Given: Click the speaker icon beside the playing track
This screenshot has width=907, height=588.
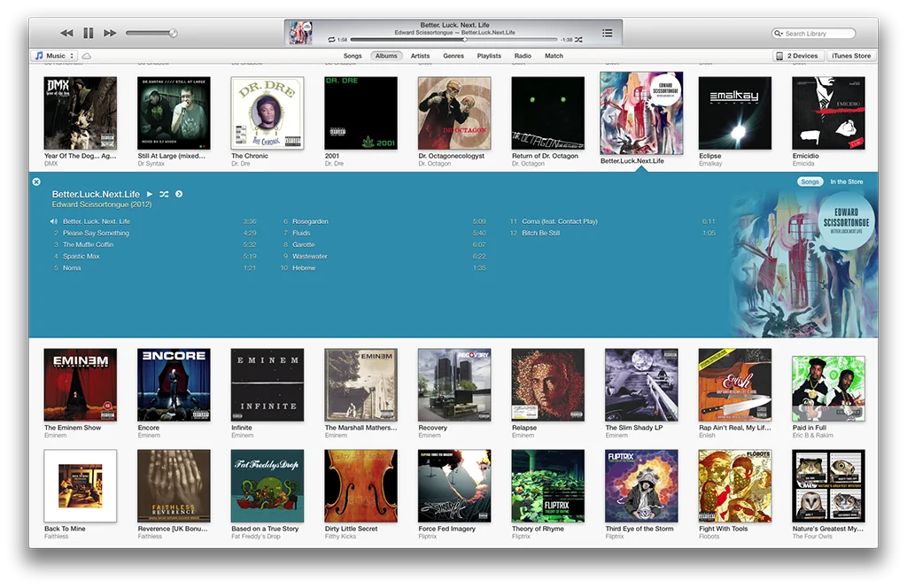Looking at the screenshot, I should coord(54,221).
